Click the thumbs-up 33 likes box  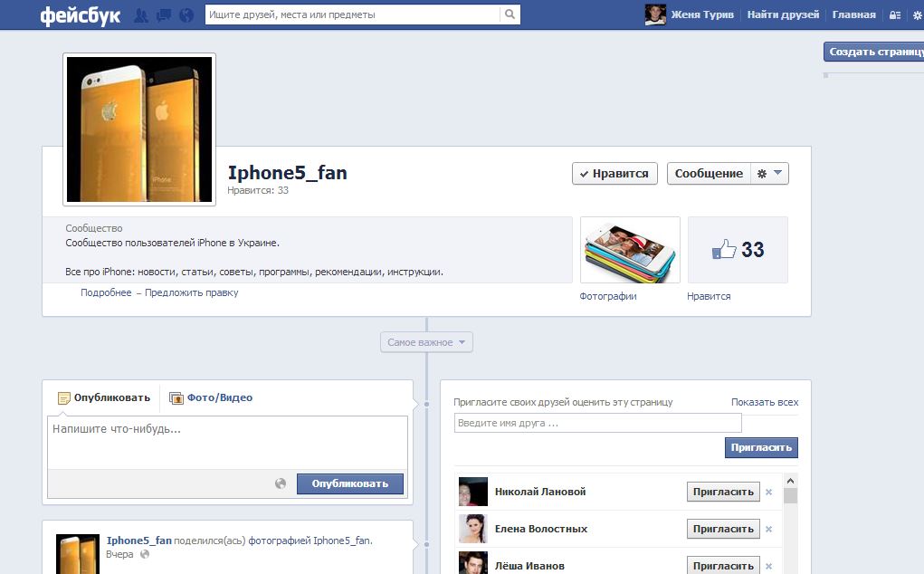pyautogui.click(x=738, y=250)
